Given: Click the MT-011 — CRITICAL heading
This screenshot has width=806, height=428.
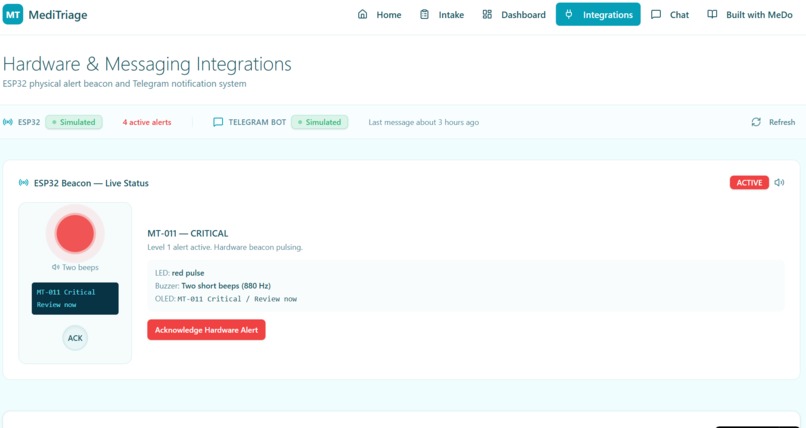Looking at the screenshot, I should (x=188, y=233).
